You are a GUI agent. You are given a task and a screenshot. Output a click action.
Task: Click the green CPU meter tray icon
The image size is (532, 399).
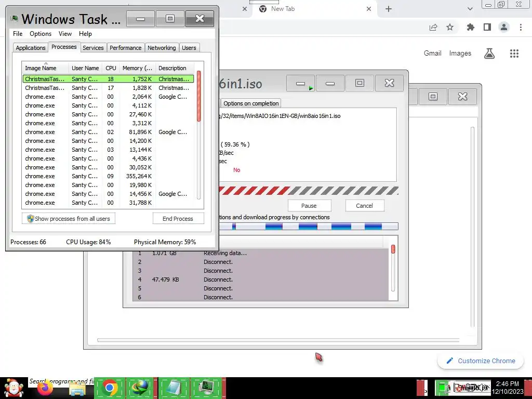pos(442,388)
